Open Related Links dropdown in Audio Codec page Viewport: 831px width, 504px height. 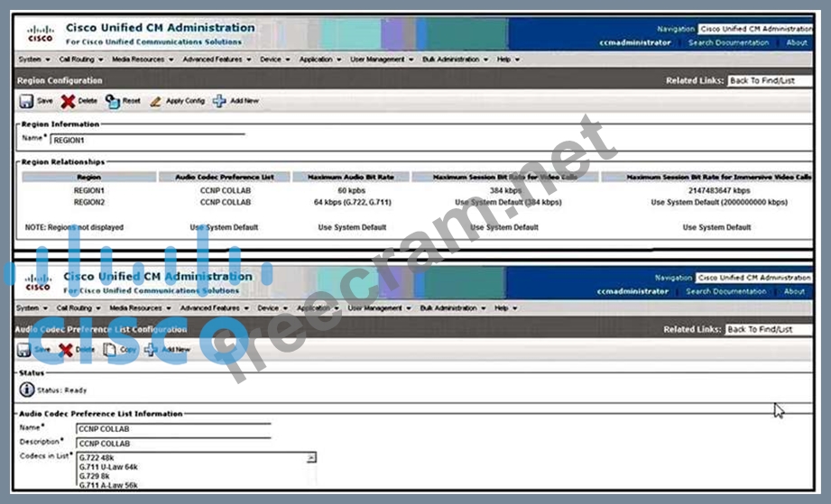pos(769,329)
